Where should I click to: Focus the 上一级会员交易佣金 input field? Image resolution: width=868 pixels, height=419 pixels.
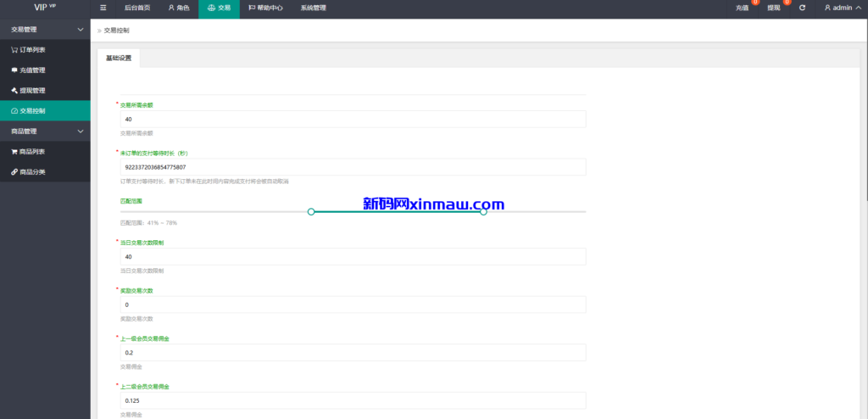[353, 352]
